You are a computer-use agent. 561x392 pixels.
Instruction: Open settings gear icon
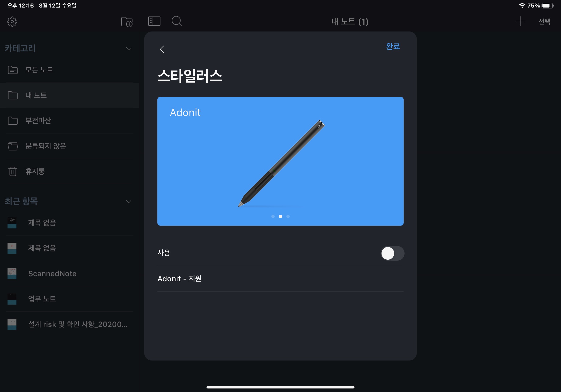coord(12,22)
